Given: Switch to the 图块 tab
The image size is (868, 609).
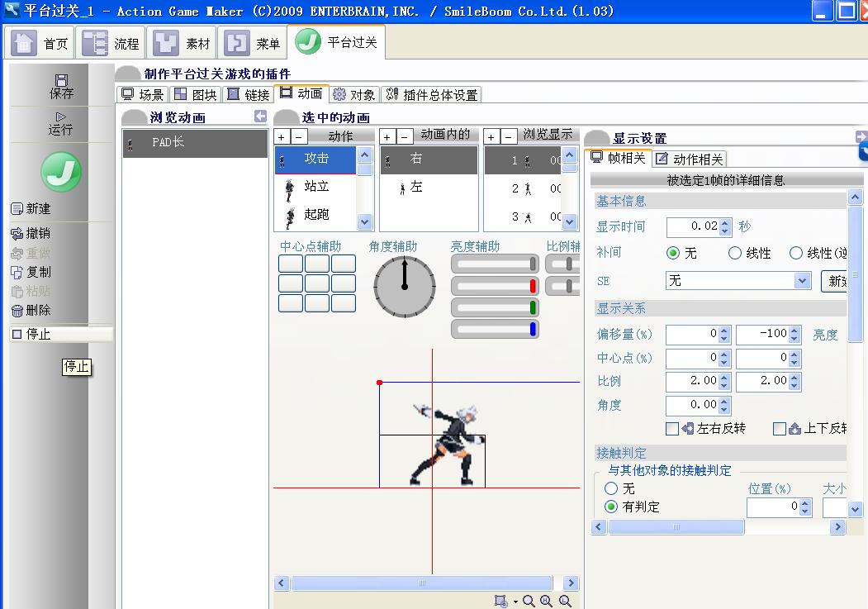Looking at the screenshot, I should click(196, 95).
